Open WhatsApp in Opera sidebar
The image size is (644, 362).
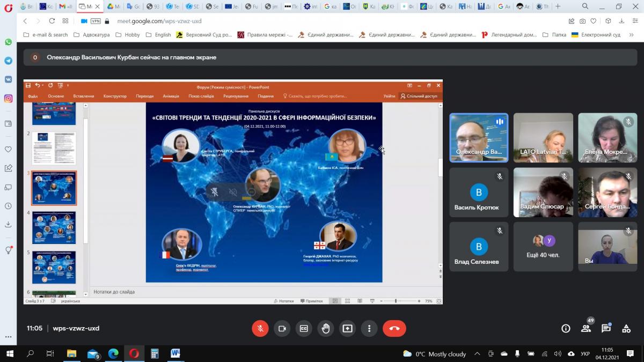click(8, 42)
